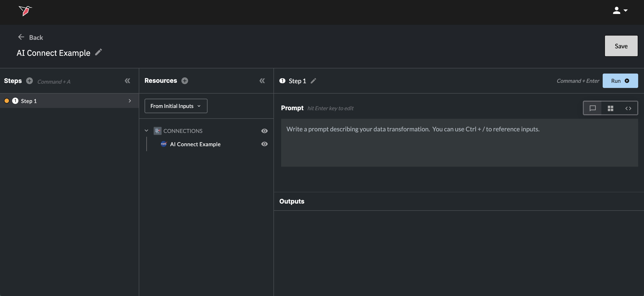Viewport: 644px width, 296px height.
Task: Switch prompt to code view
Action: (628, 108)
